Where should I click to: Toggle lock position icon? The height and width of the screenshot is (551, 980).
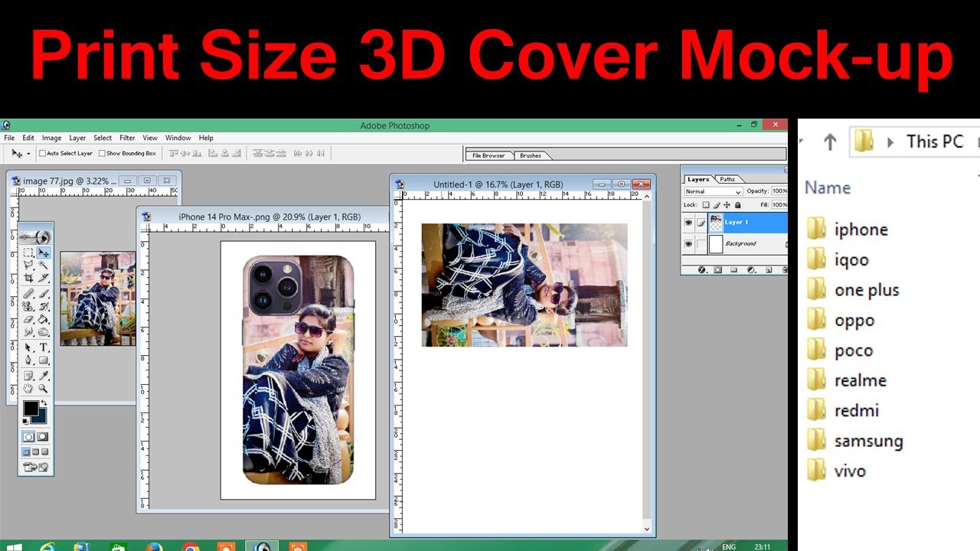coord(727,205)
